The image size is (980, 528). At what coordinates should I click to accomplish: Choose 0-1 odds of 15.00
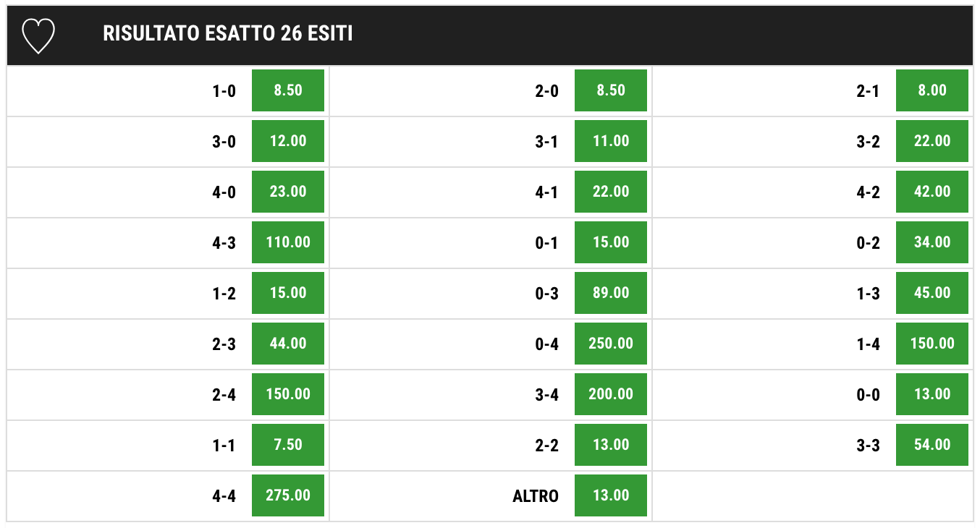pos(611,242)
